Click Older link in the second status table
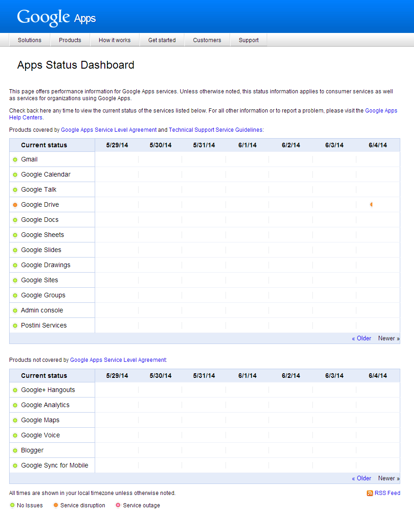The height and width of the screenshot is (532, 414). [x=361, y=478]
